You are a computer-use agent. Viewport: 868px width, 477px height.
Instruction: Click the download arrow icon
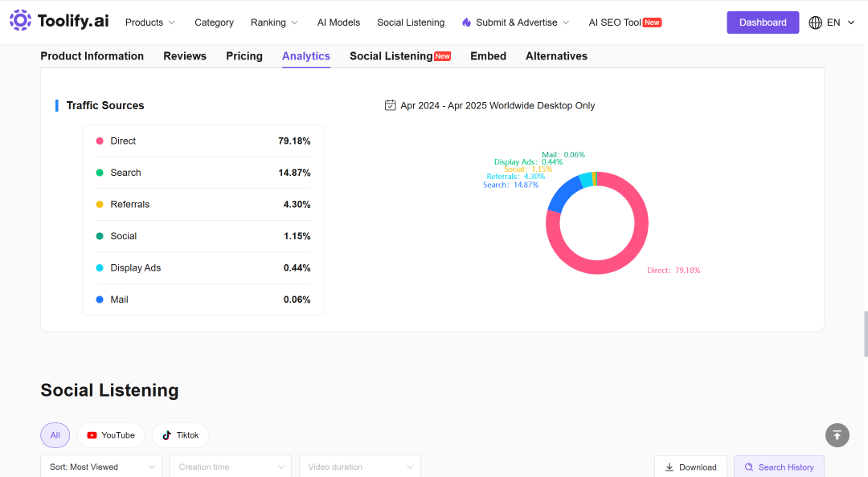coord(669,467)
